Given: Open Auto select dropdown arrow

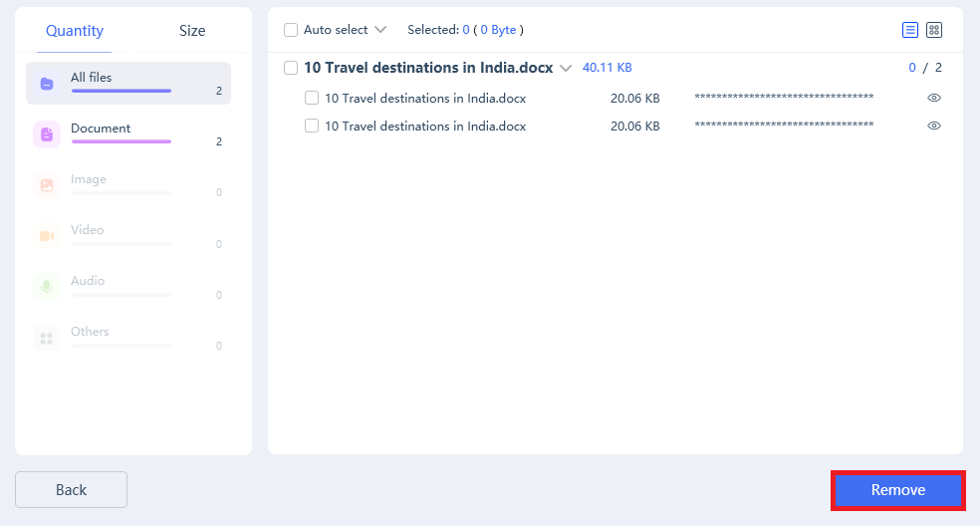Looking at the screenshot, I should [379, 30].
